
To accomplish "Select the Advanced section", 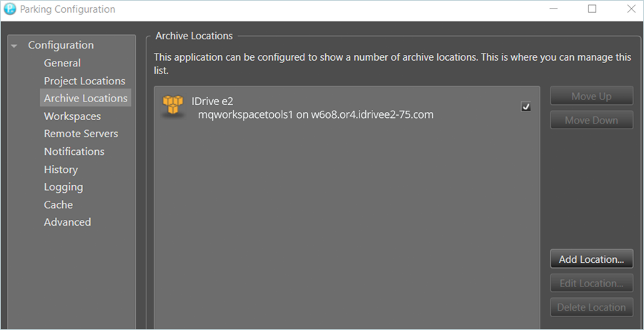I will [x=67, y=222].
